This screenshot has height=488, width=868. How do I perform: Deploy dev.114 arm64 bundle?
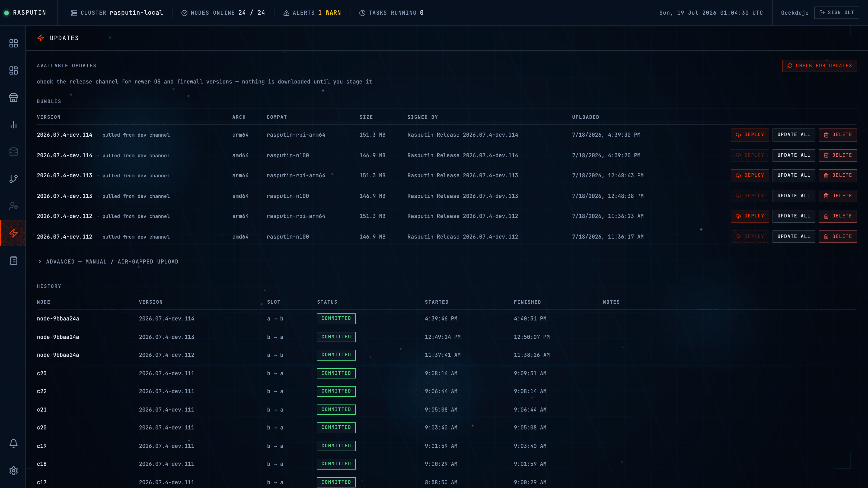750,135
